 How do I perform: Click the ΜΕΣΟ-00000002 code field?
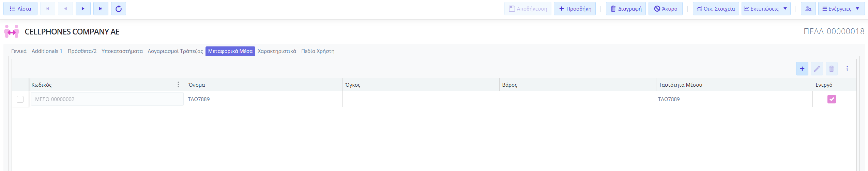107,99
